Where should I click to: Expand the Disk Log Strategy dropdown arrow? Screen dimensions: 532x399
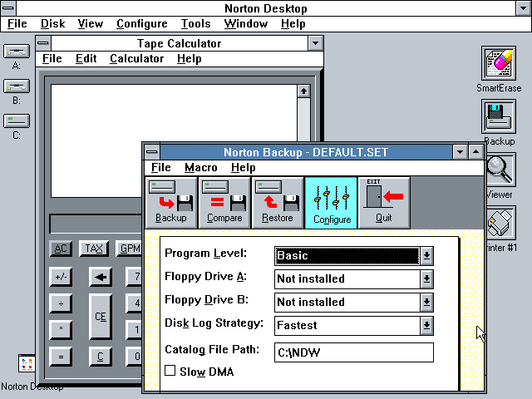coord(426,325)
